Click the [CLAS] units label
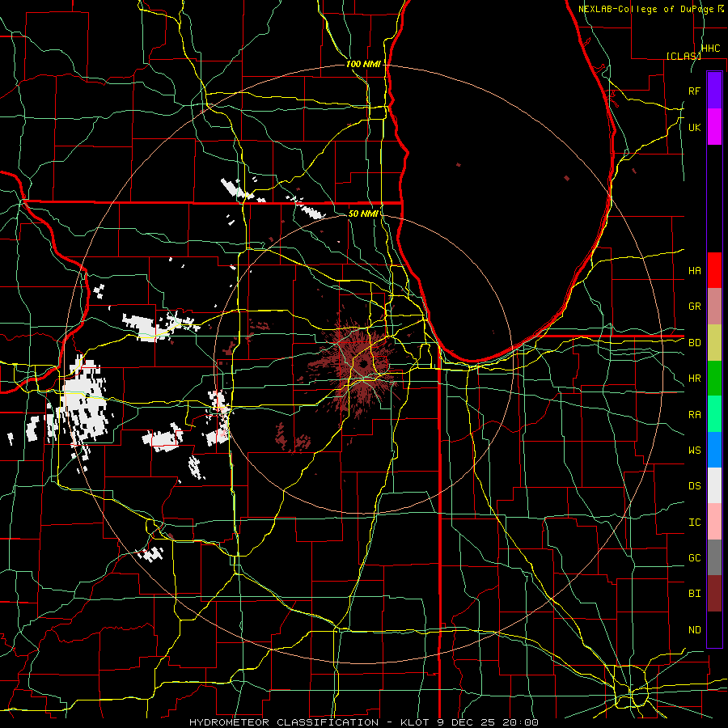728x728 pixels. tap(684, 56)
